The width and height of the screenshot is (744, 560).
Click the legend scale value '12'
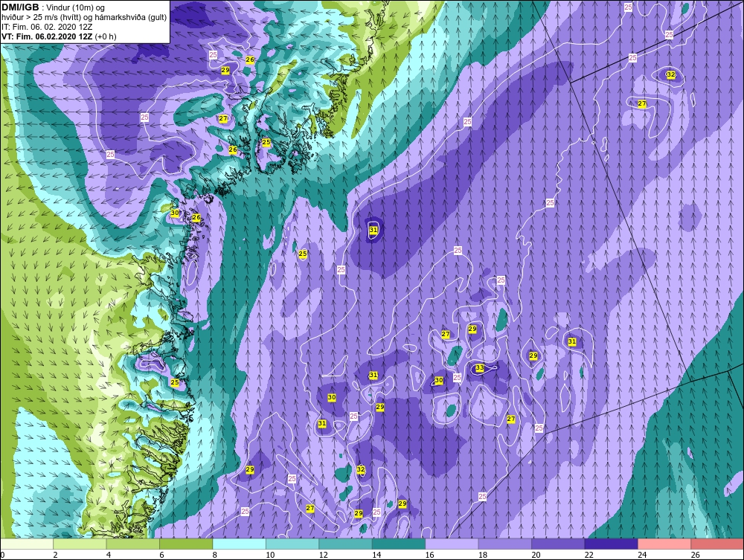point(323,555)
